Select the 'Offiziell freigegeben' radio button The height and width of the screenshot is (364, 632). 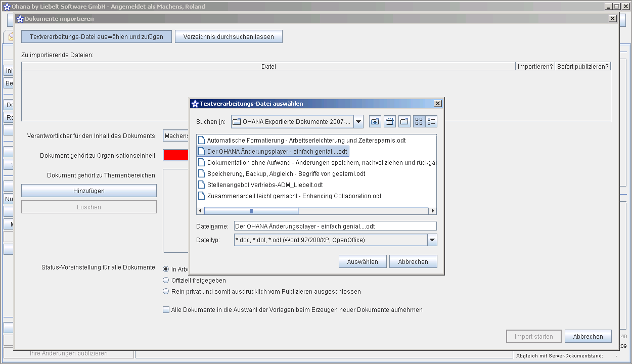tap(166, 280)
